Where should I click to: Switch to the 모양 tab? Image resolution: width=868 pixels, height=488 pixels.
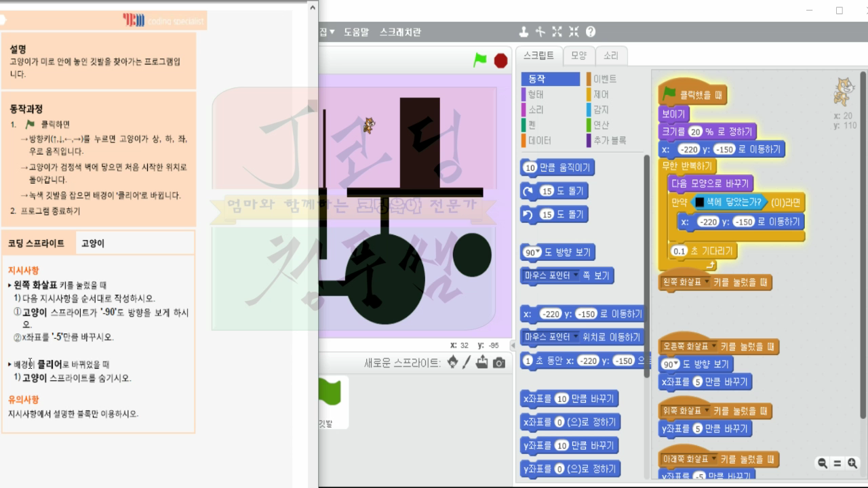tap(578, 56)
